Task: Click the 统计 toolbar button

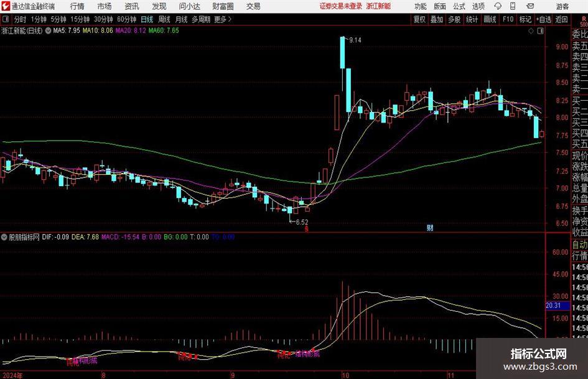Action: (x=472, y=19)
